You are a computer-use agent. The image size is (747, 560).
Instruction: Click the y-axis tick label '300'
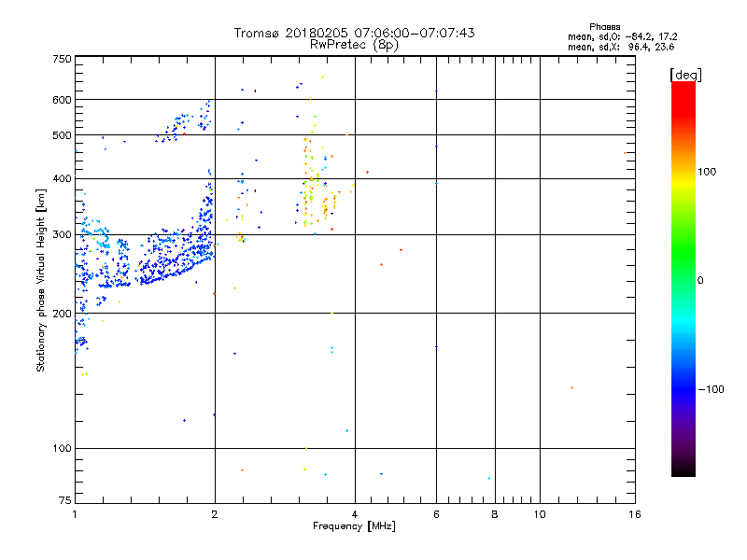pyautogui.click(x=62, y=235)
